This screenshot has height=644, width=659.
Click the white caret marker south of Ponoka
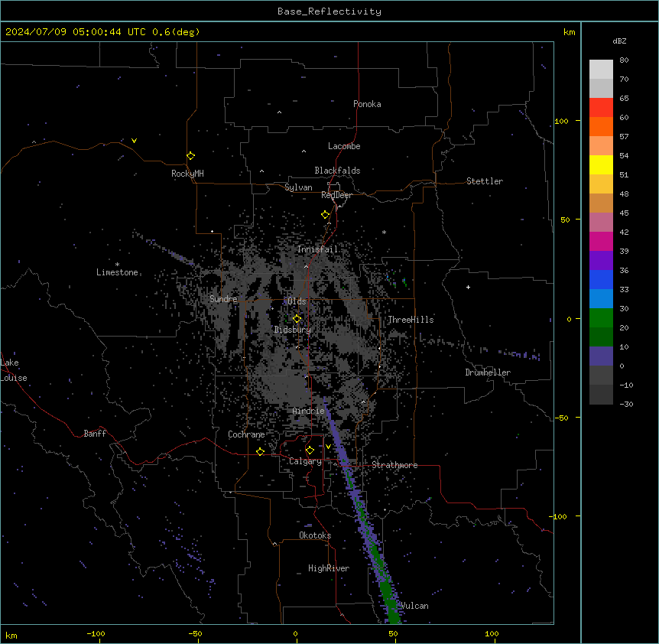point(280,112)
